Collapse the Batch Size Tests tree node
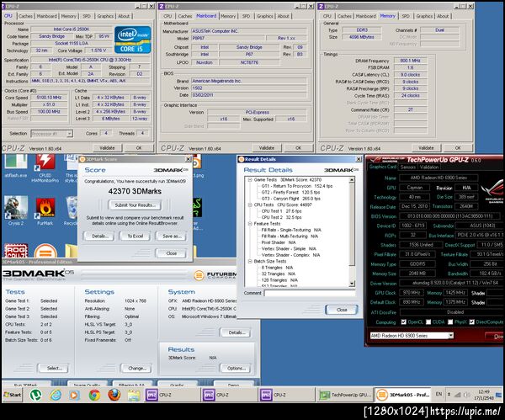The image size is (505, 420). (250, 261)
